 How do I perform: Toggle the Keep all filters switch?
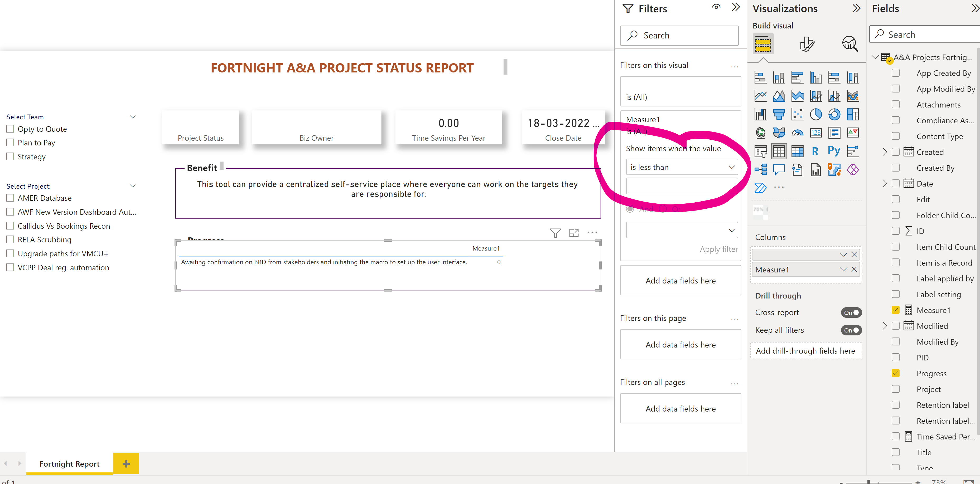851,330
